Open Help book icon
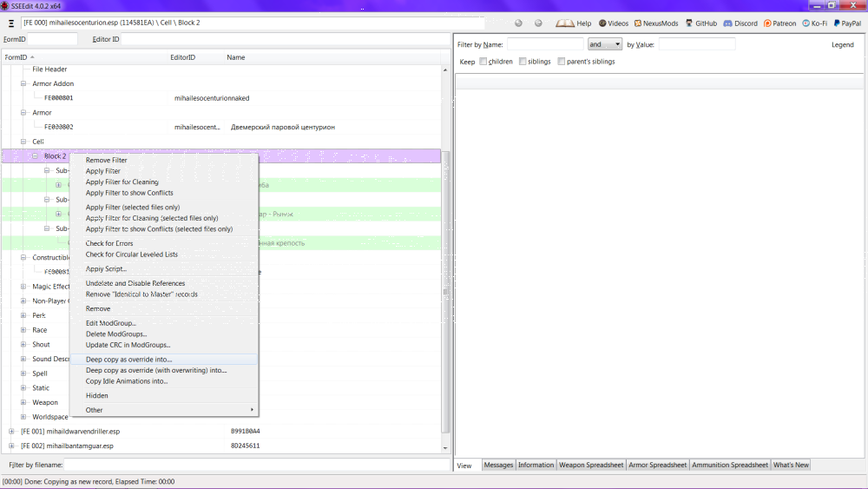868x489 pixels. [x=565, y=23]
